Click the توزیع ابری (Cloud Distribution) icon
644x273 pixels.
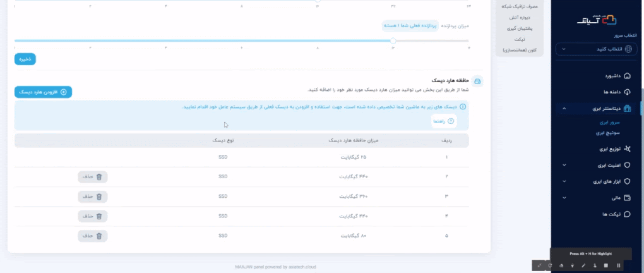[627, 149]
